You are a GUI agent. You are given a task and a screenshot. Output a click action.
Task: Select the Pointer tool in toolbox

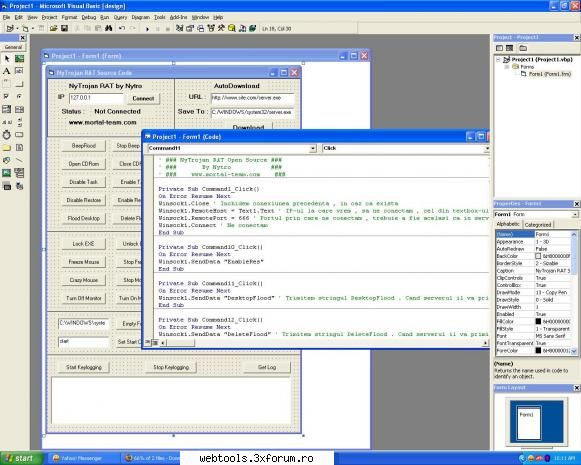(x=7, y=59)
